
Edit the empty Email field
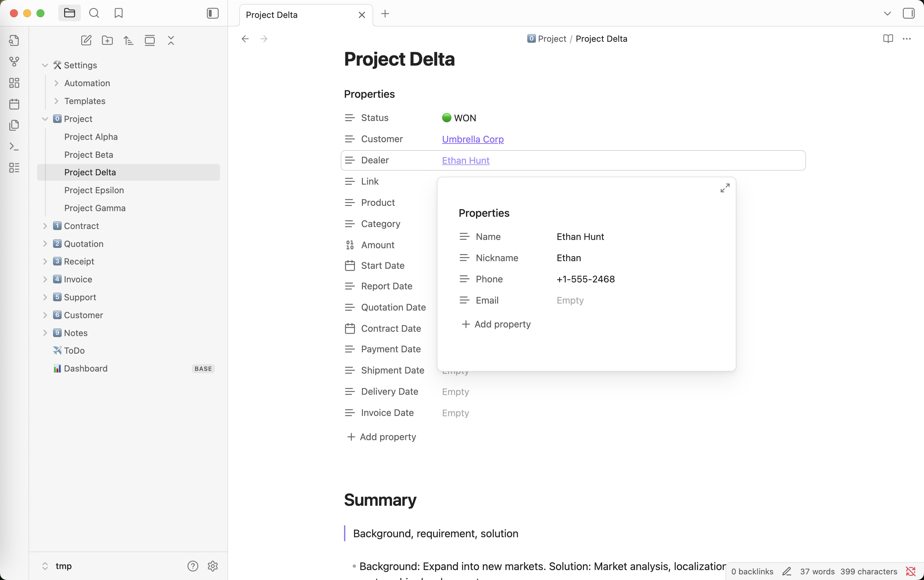click(570, 300)
